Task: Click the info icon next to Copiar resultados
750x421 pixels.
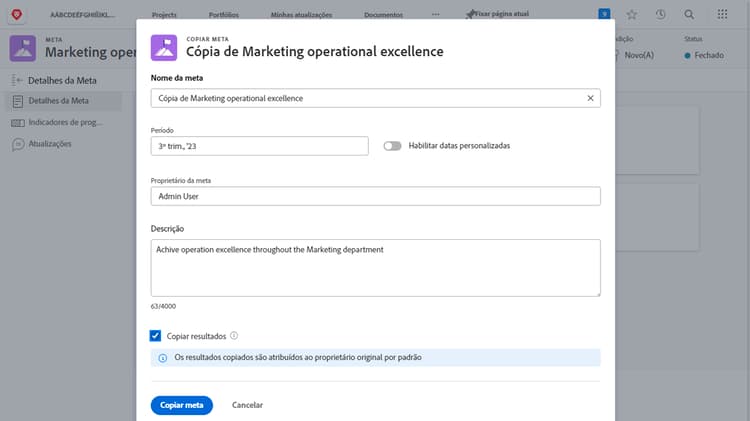Action: (x=234, y=336)
